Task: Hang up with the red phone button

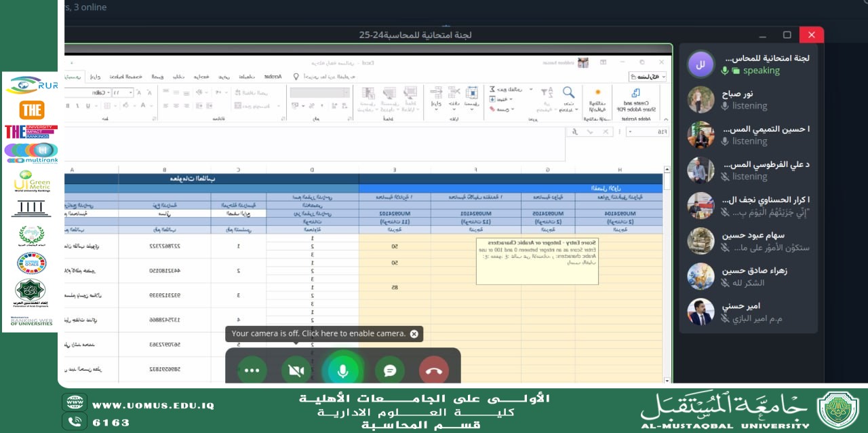Action: click(434, 371)
